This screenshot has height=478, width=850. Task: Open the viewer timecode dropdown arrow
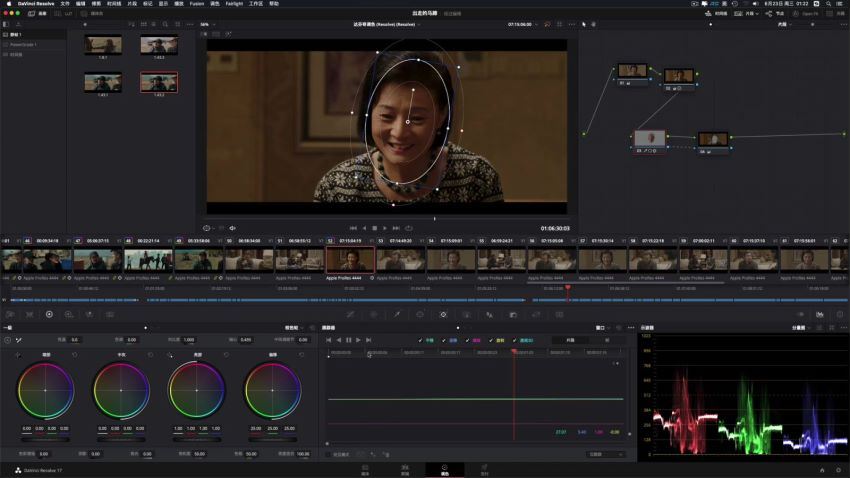537,24
